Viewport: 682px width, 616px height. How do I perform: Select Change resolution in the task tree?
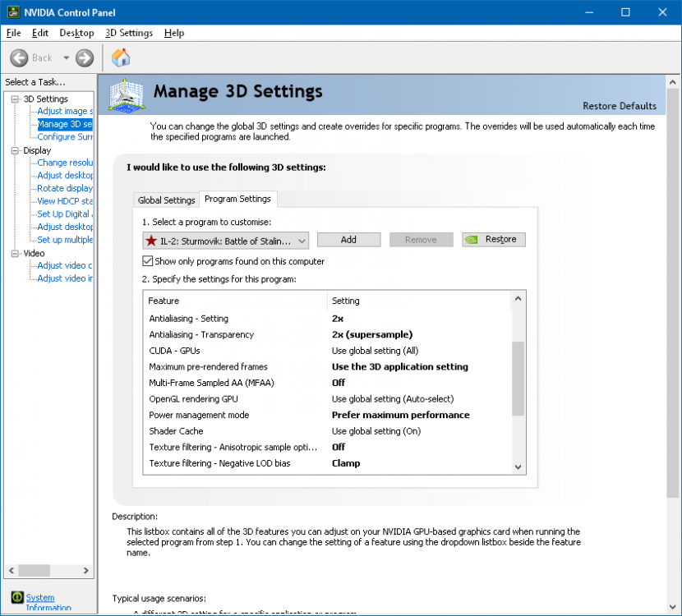65,163
